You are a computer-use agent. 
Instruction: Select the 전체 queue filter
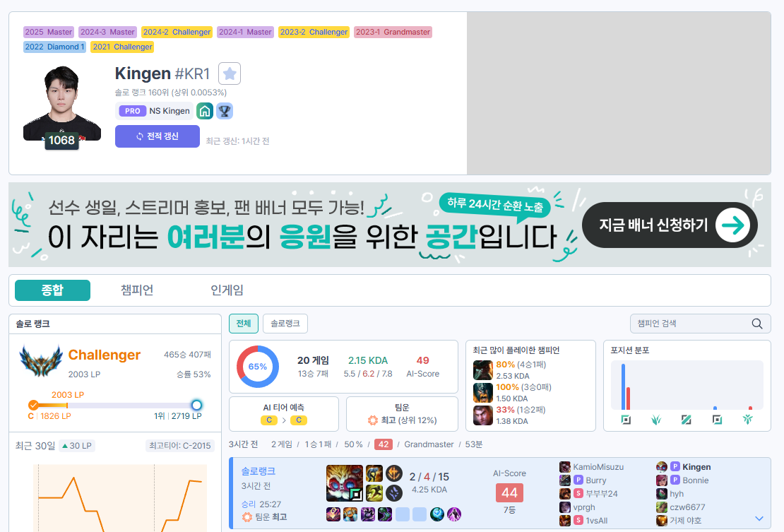tap(244, 324)
